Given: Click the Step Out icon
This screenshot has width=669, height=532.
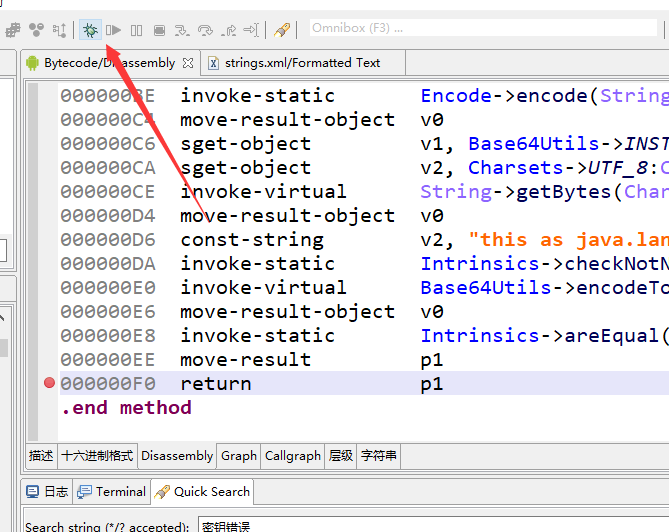Looking at the screenshot, I should (228, 30).
